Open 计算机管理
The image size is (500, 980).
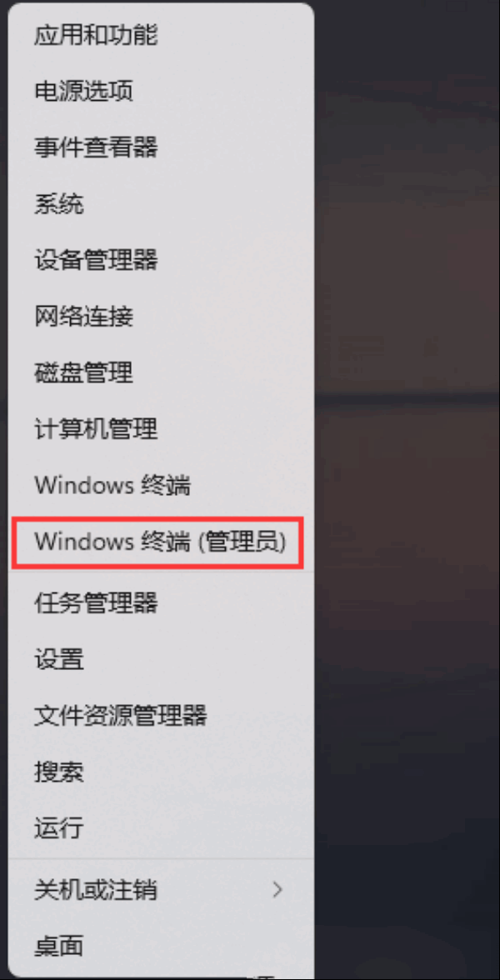[x=161, y=429]
